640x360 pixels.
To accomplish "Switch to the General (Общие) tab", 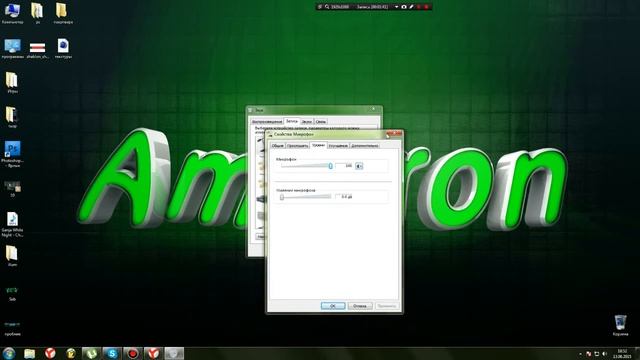I will (278, 146).
